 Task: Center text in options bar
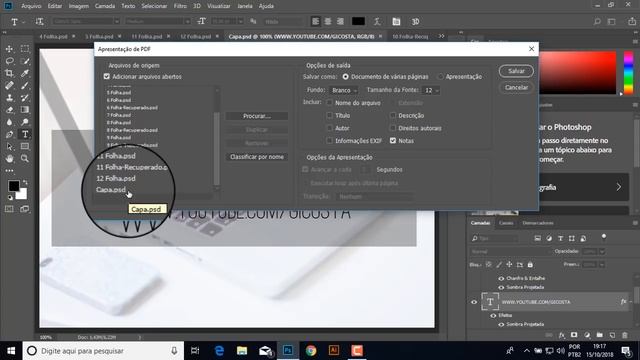tap(328, 22)
